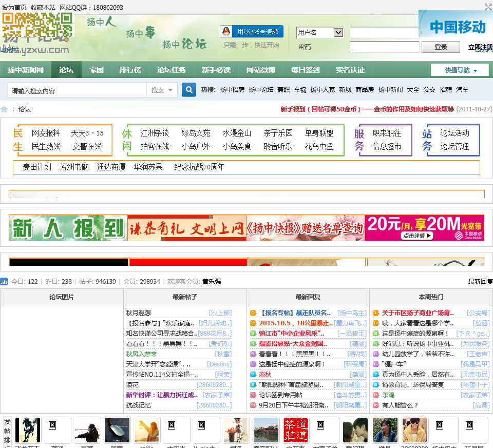Open latest post 秋月遐想
Viewport: 493px width, 448px height.
pos(139,313)
